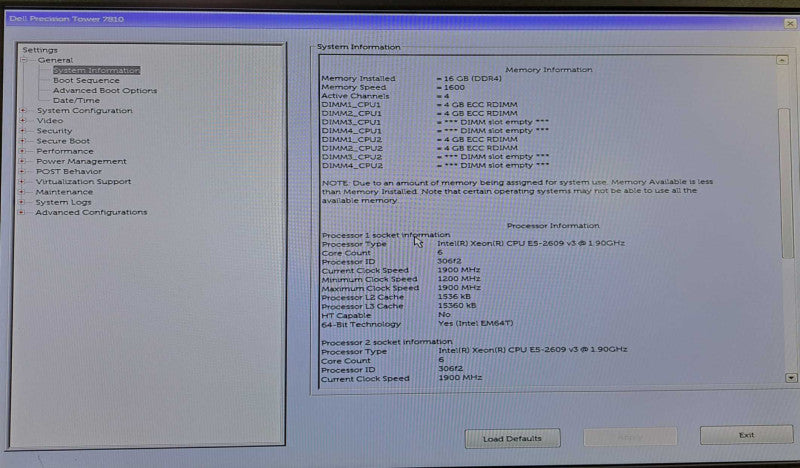800x468 pixels.
Task: Open Advanced Boot Options
Action: click(x=105, y=90)
